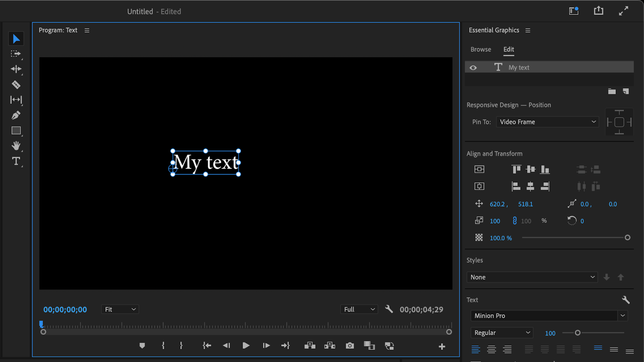Select the My text layer row
644x362 pixels.
(x=549, y=67)
